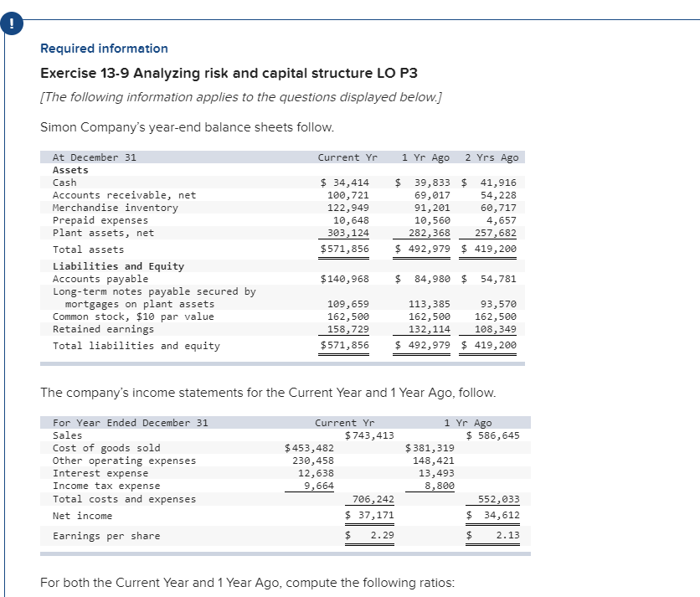Select the Accounts payable row

[93, 278]
